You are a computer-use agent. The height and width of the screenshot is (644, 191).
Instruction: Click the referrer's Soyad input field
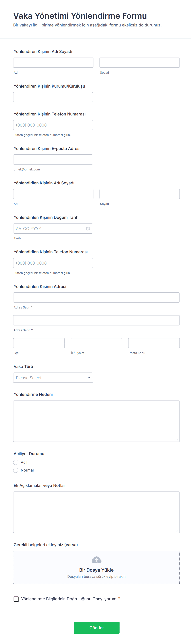point(139,63)
